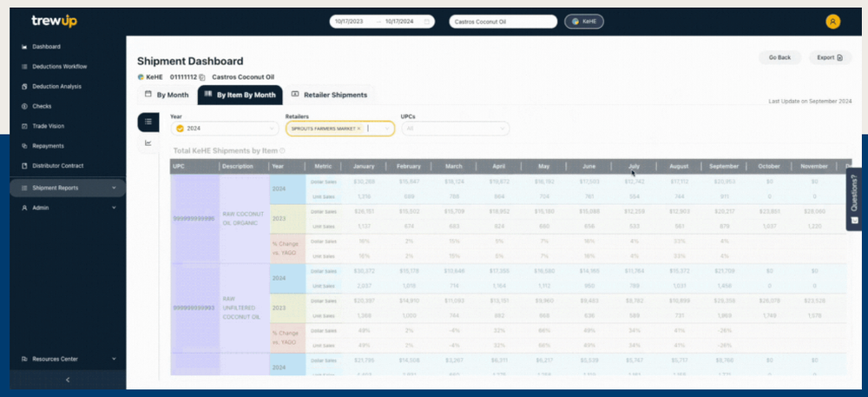Go to Deduction Analysis

tap(56, 86)
